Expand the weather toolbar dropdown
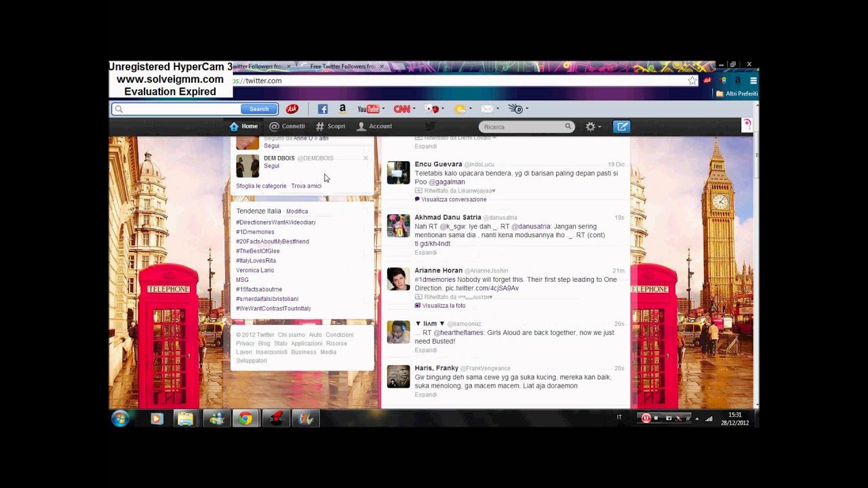The height and width of the screenshot is (488, 868). point(471,109)
